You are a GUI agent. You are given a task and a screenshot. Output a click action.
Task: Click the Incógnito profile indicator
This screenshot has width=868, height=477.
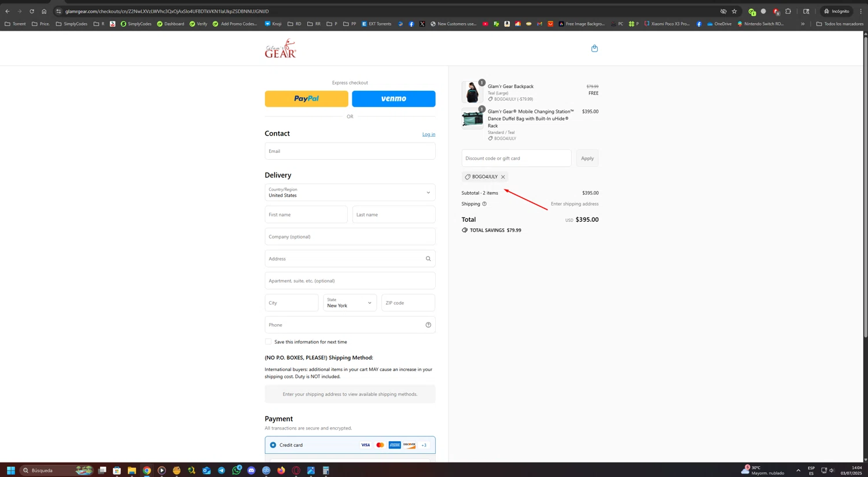pos(837,11)
